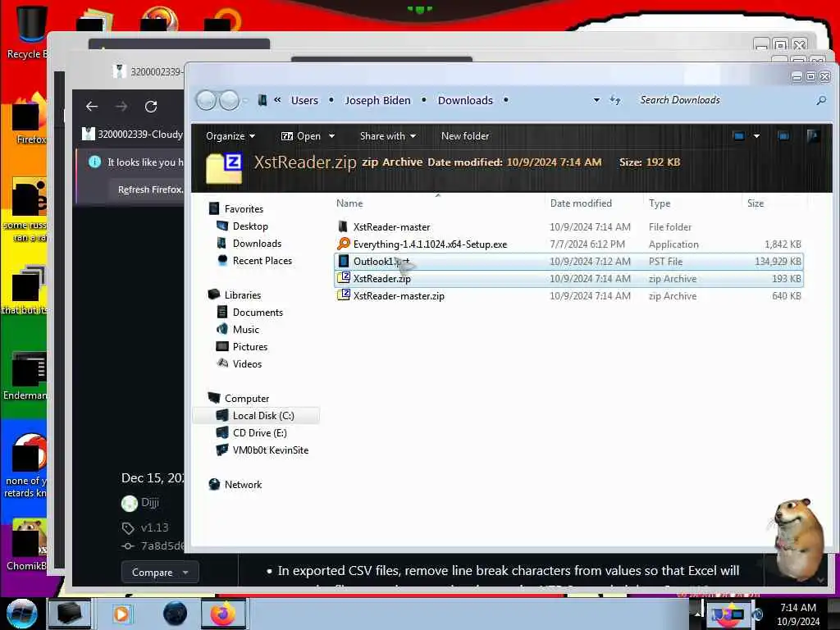840x630 pixels.
Task: Click the Dijji author link in Firefox
Action: click(149, 503)
